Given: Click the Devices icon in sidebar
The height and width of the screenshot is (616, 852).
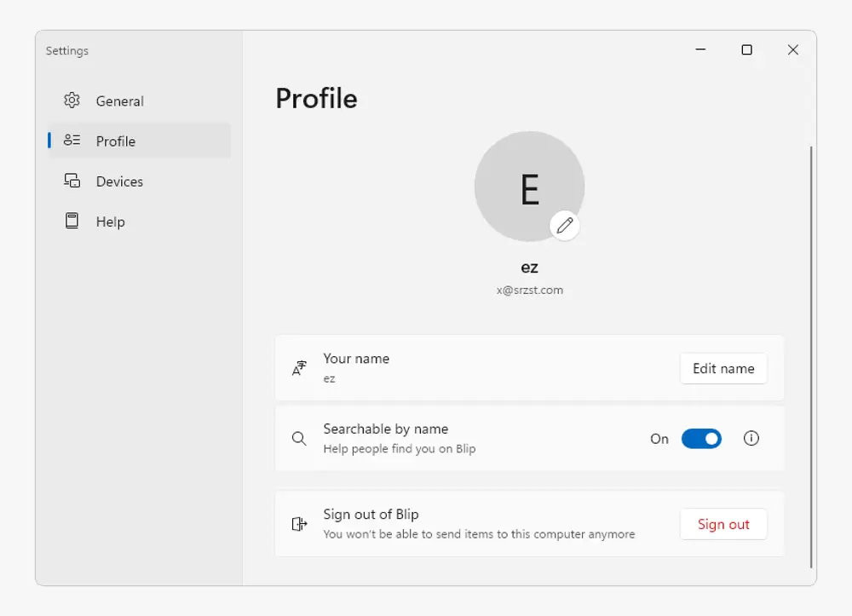Looking at the screenshot, I should pos(72,181).
